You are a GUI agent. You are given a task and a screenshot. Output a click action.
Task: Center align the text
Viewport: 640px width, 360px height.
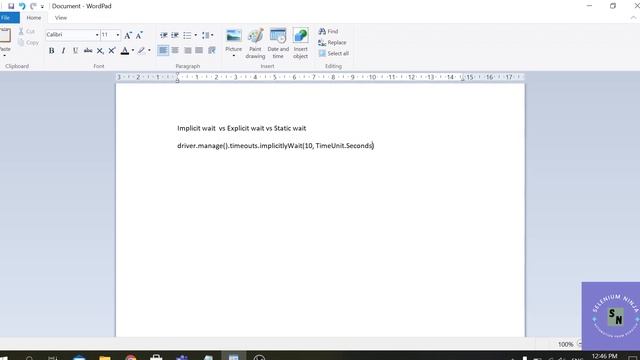tap(175, 50)
